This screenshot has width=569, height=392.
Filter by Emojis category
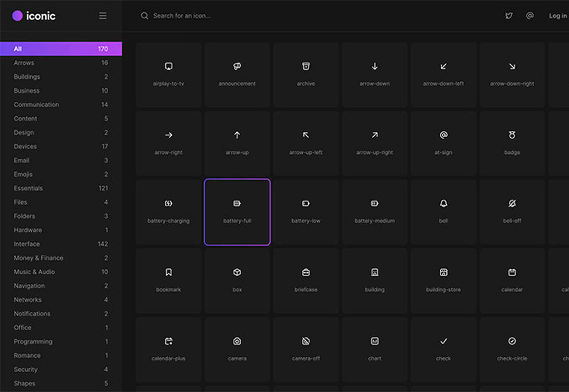pyautogui.click(x=61, y=174)
